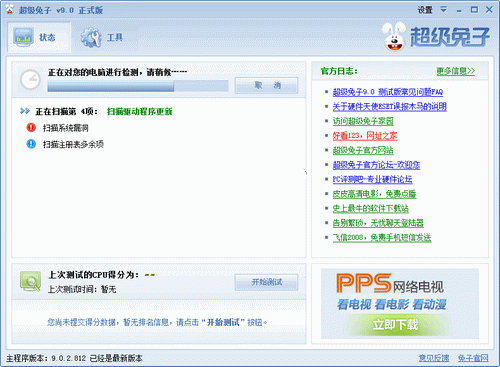Image resolution: width=500 pixels, height=367 pixels.
Task: Start CPU test with 开始测试 button
Action: coord(266,282)
